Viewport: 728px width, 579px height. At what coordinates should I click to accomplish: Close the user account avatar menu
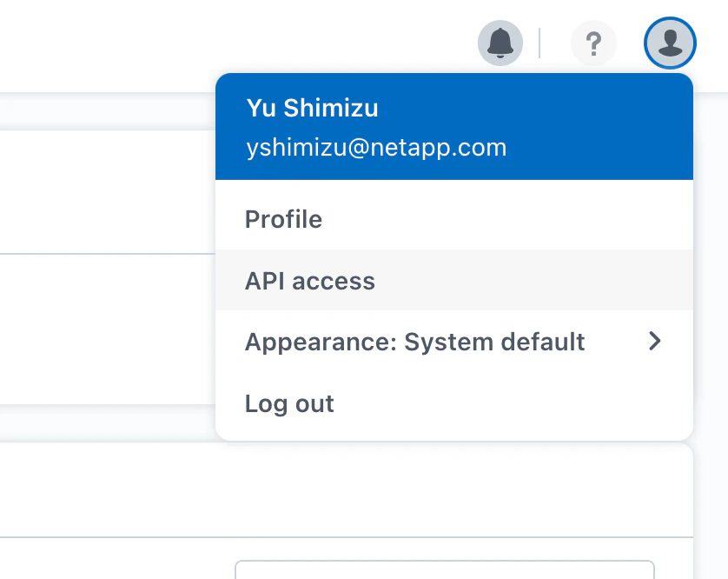670,43
